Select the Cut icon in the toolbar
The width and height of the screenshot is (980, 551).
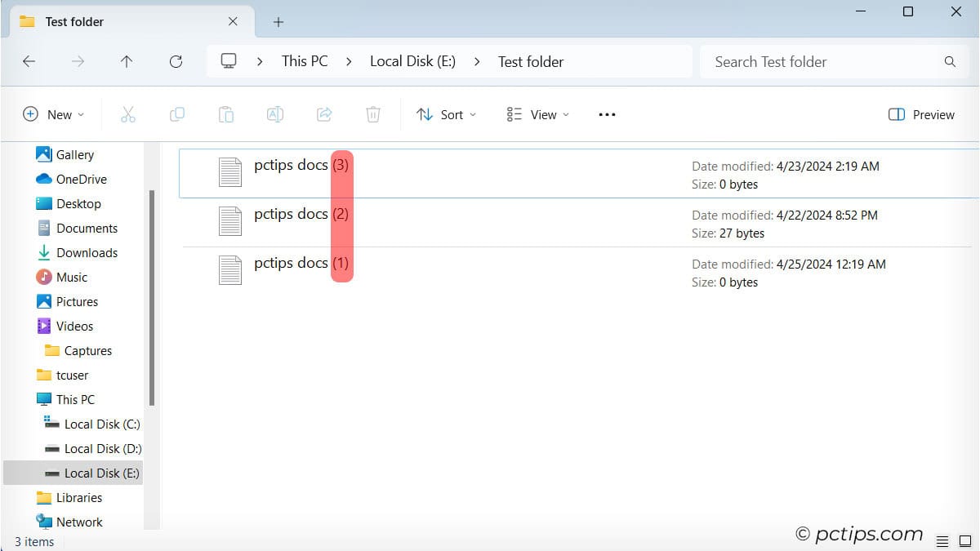[x=128, y=114]
